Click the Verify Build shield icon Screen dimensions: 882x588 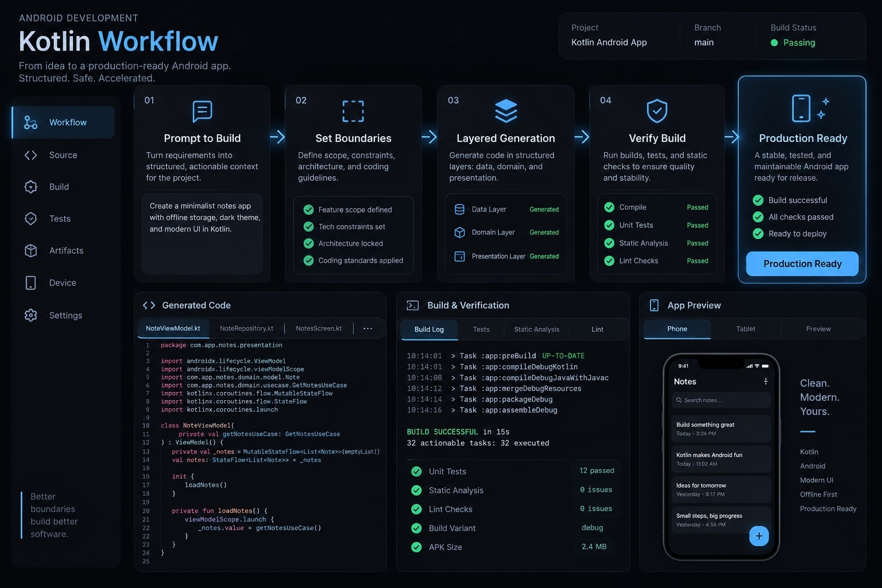point(657,111)
